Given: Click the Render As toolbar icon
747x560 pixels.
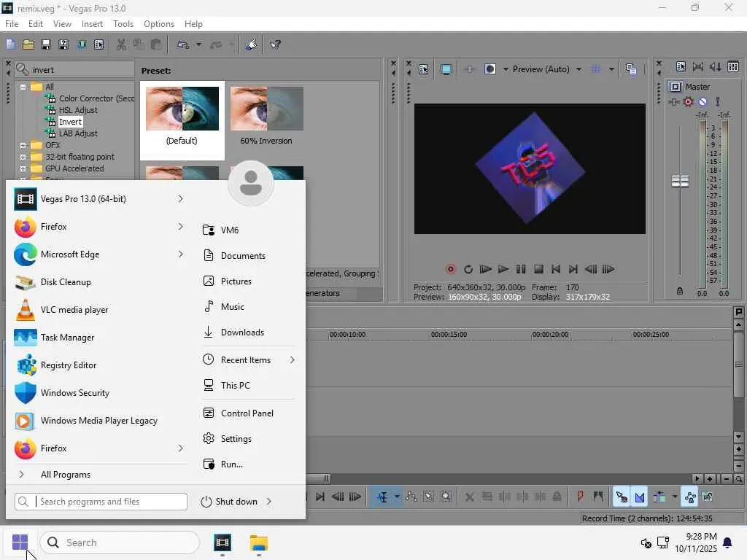Looking at the screenshot, I should tap(82, 44).
